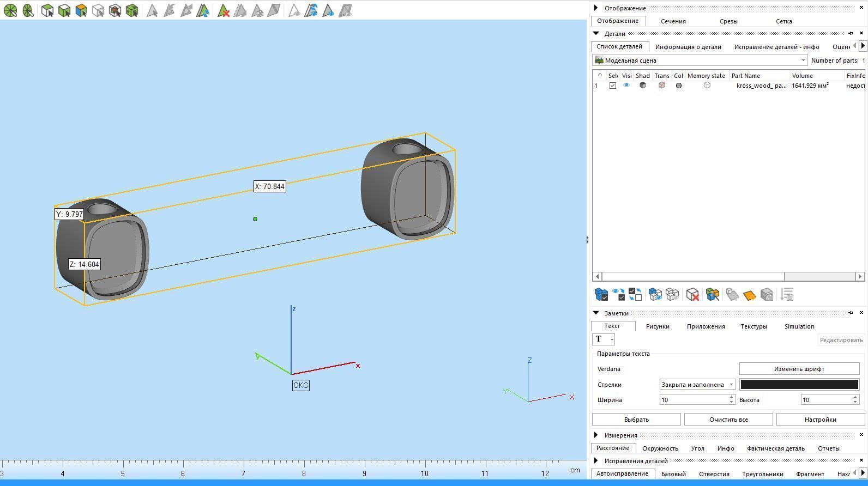The image size is (868, 486).
Task: Expand the Отображение panel
Action: coord(596,8)
